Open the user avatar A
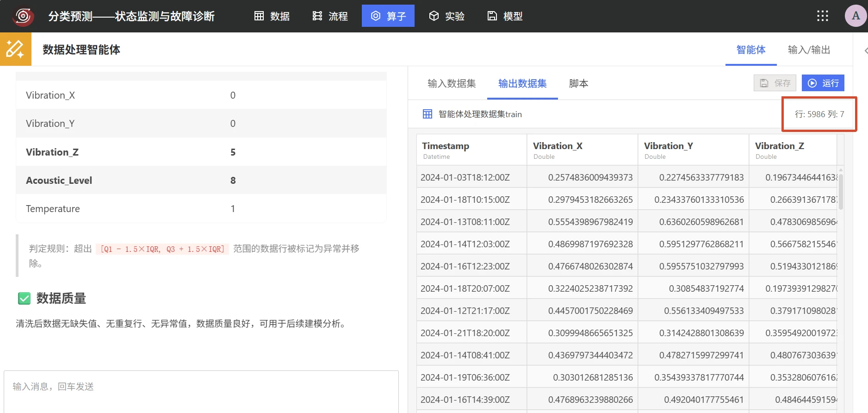This screenshot has width=868, height=413. tap(856, 16)
